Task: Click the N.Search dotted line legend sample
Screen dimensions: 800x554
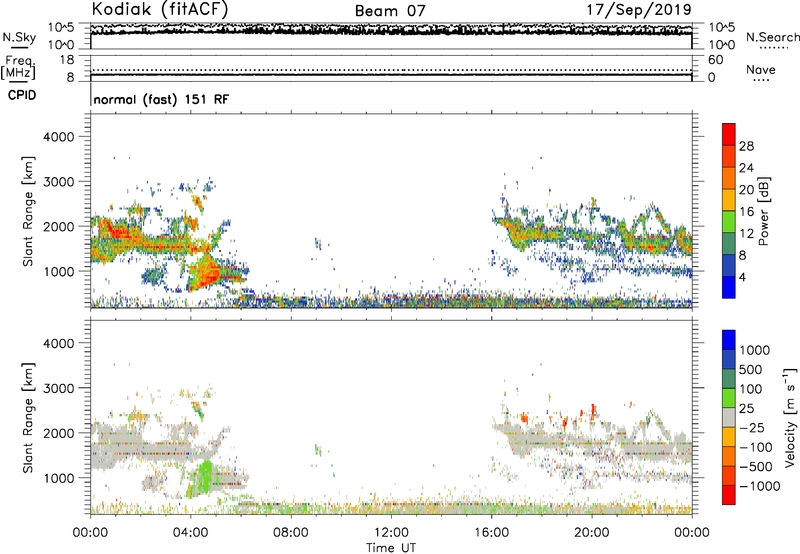Action: pyautogui.click(x=773, y=48)
